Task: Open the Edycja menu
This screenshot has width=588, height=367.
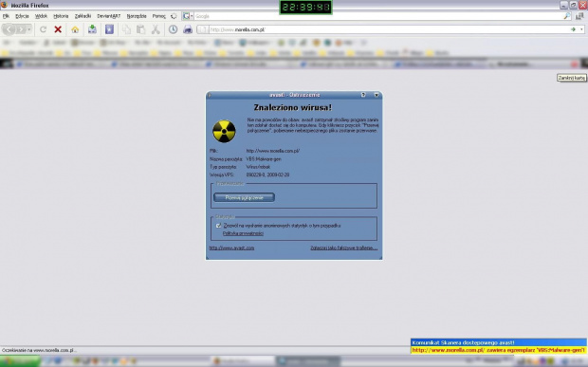Action: tap(22, 16)
